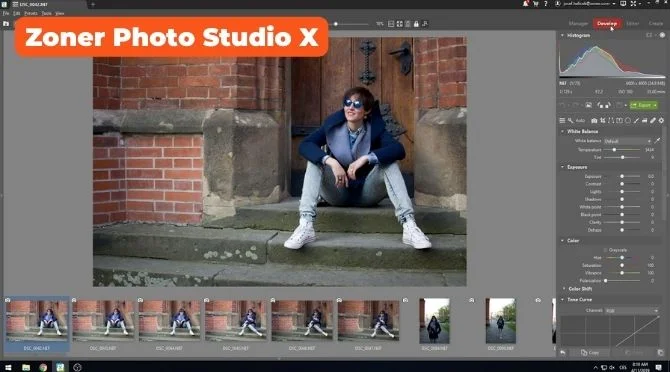Click the Exposure slider handle
The height and width of the screenshot is (372, 670).
[622, 176]
